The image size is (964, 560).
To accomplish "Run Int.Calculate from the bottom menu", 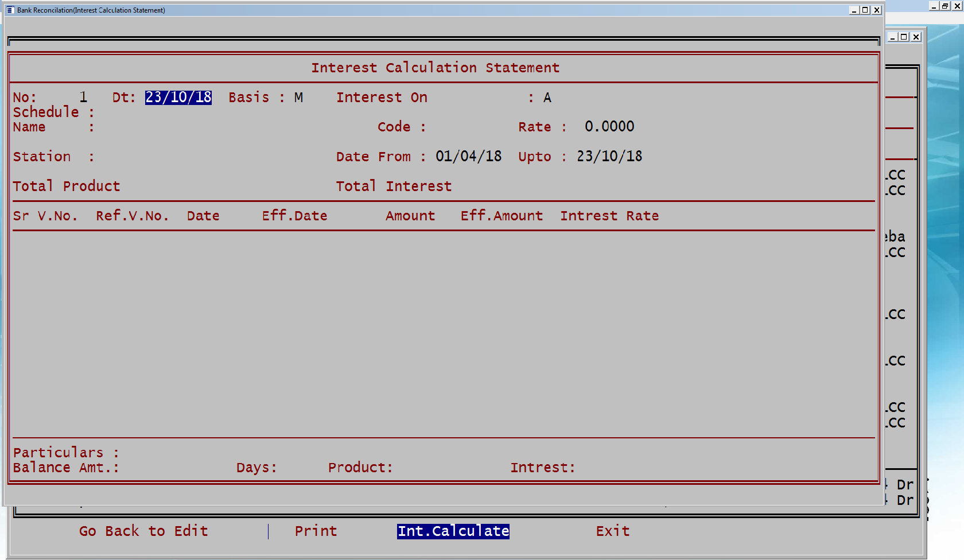I will (453, 531).
